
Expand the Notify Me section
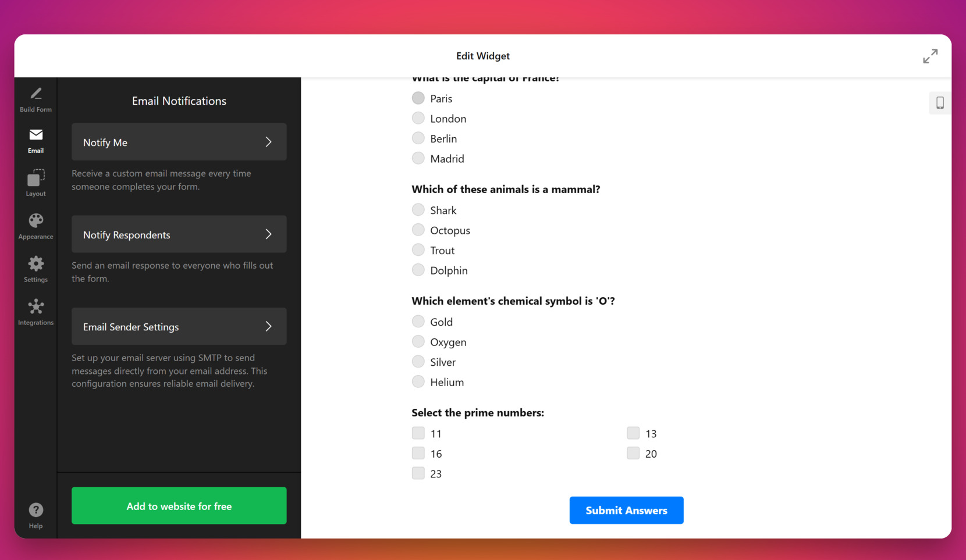point(179,142)
